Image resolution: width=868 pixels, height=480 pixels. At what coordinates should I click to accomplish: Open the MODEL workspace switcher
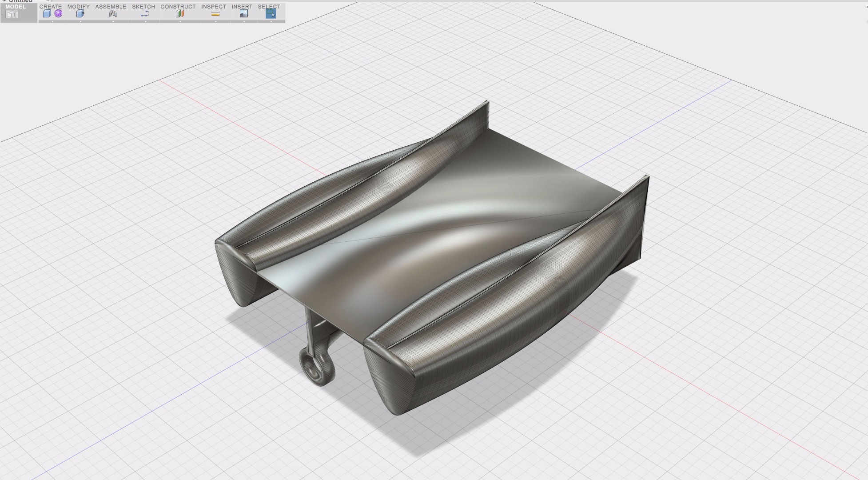pyautogui.click(x=19, y=12)
